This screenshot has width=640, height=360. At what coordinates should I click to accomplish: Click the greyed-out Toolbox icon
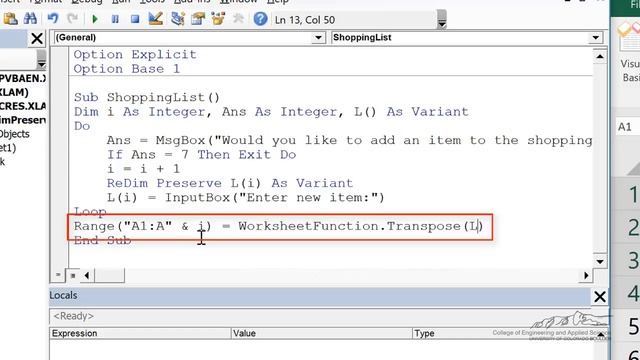pos(238,19)
